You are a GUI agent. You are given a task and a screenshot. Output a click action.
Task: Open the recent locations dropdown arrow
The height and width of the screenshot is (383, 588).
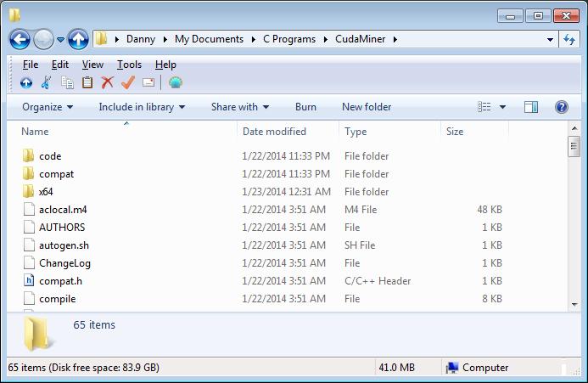pyautogui.click(x=60, y=39)
